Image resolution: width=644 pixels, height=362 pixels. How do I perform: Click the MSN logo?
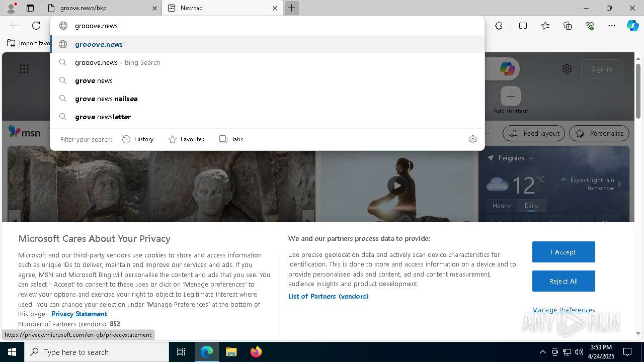click(24, 132)
